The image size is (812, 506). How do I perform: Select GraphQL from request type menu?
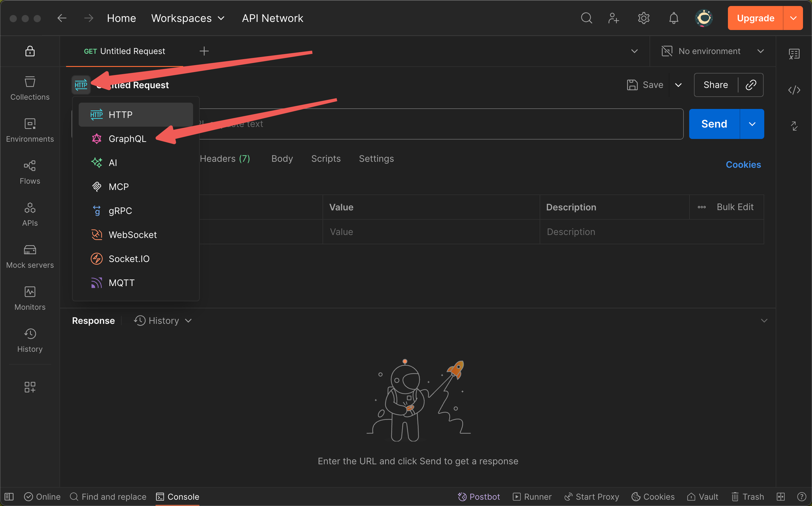pos(127,139)
